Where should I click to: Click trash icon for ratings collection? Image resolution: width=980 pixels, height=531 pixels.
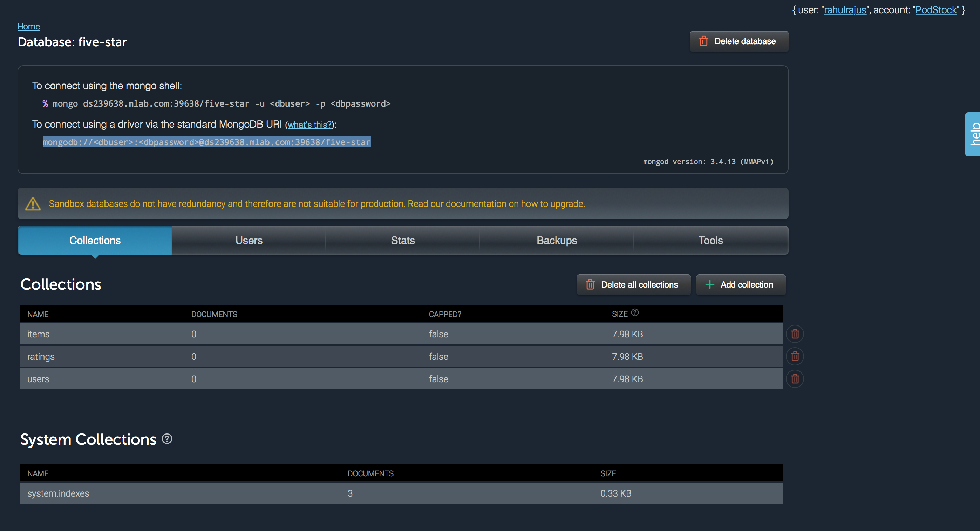795,356
